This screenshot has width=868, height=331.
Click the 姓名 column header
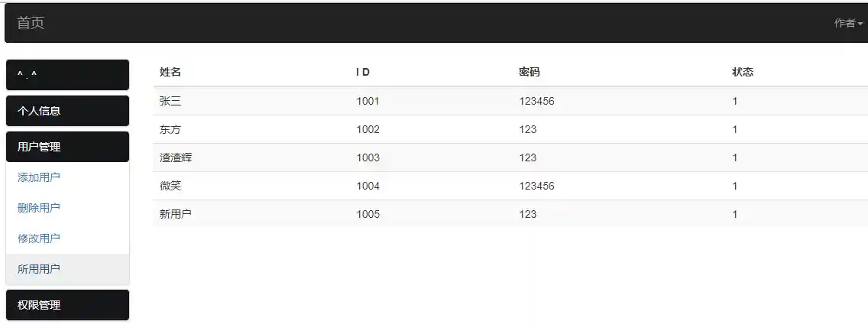click(x=170, y=72)
